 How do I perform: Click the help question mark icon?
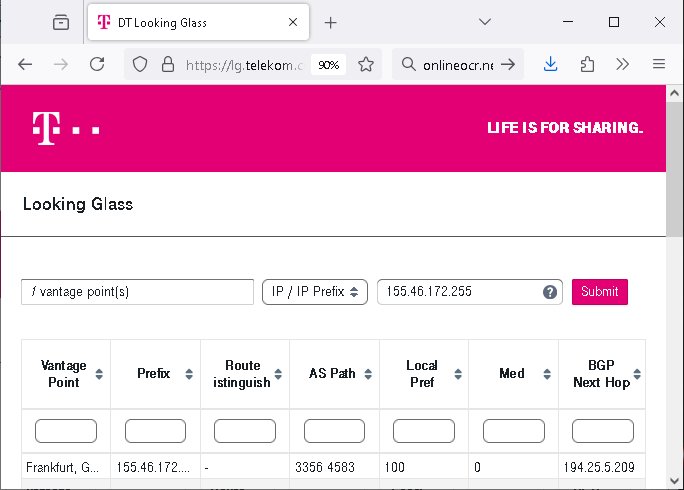tap(550, 292)
